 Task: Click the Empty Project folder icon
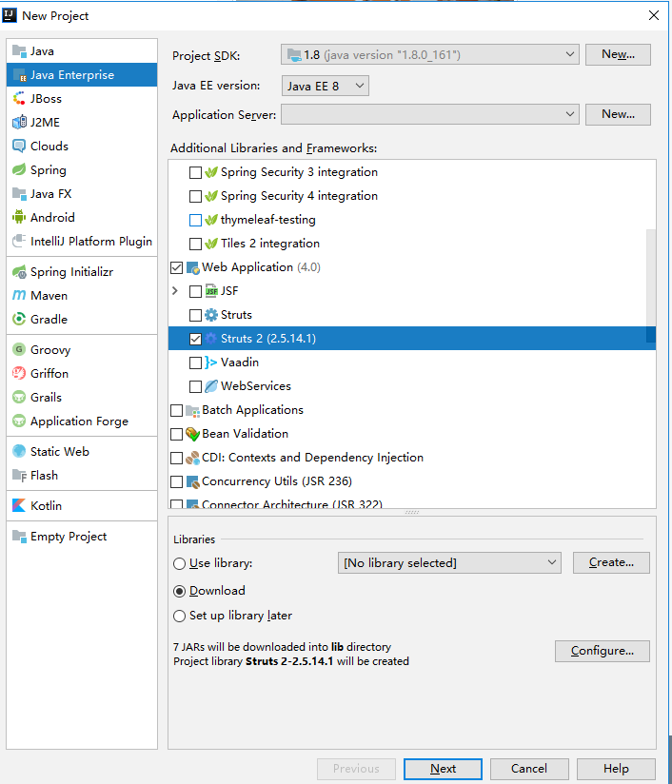[x=19, y=537]
